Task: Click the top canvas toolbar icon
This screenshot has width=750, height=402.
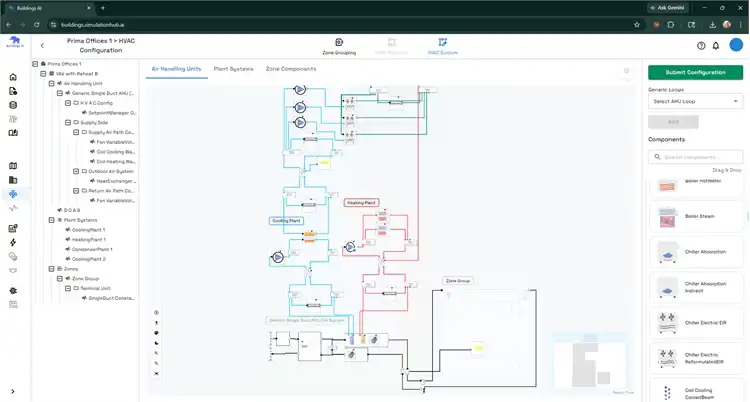Action: coord(156,313)
